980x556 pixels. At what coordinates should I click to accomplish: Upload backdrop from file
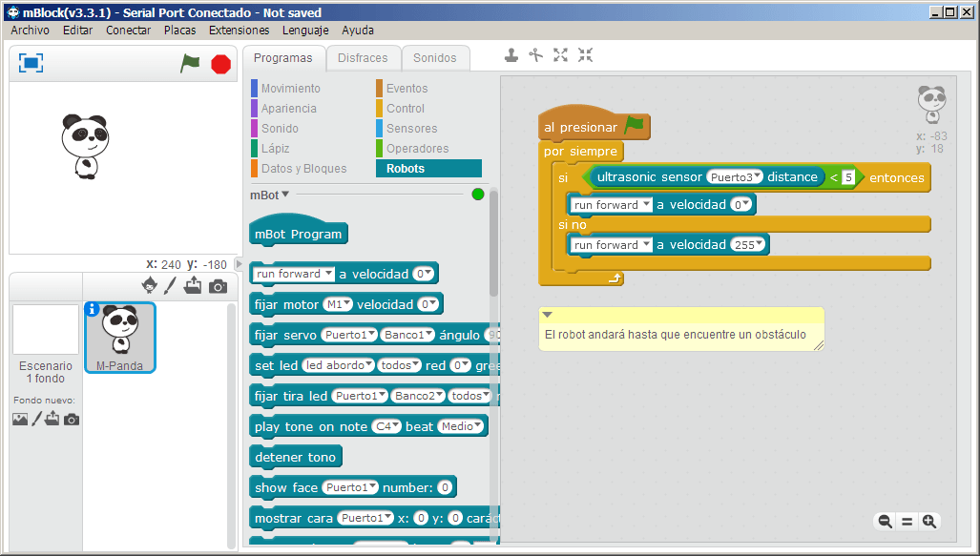(52, 418)
